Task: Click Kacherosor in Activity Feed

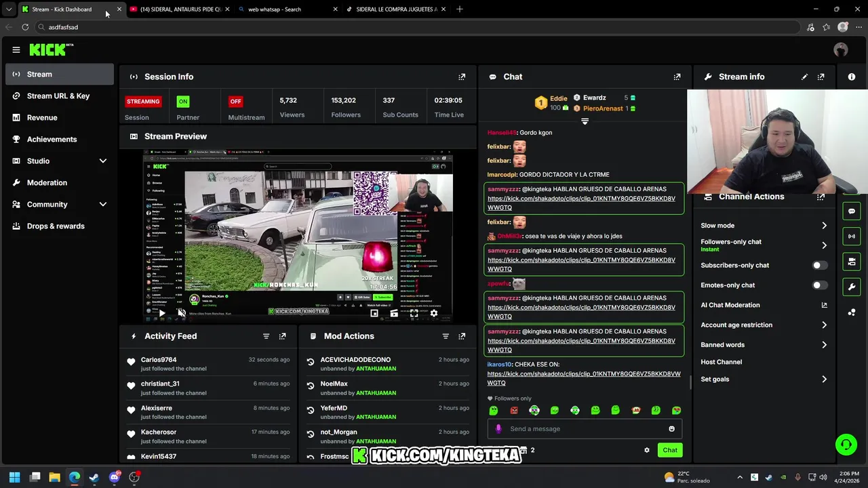Action: coord(159,432)
